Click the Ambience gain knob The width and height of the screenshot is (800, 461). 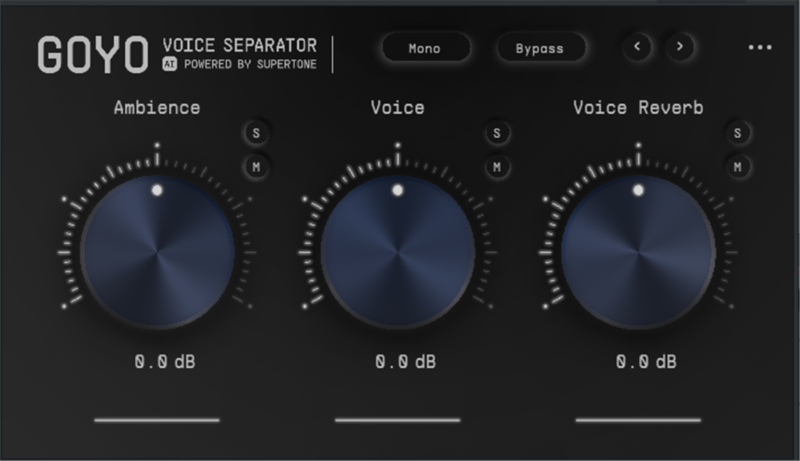coord(157,250)
